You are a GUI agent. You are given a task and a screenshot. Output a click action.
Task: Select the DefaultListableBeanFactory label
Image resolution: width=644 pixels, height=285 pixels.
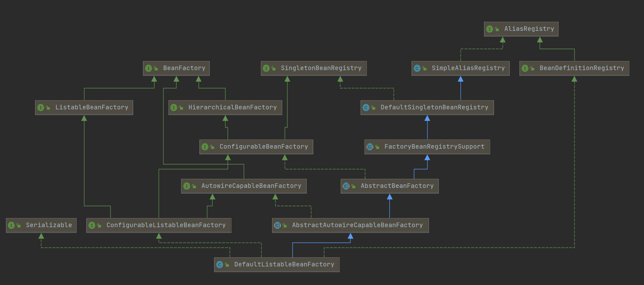[284, 264]
